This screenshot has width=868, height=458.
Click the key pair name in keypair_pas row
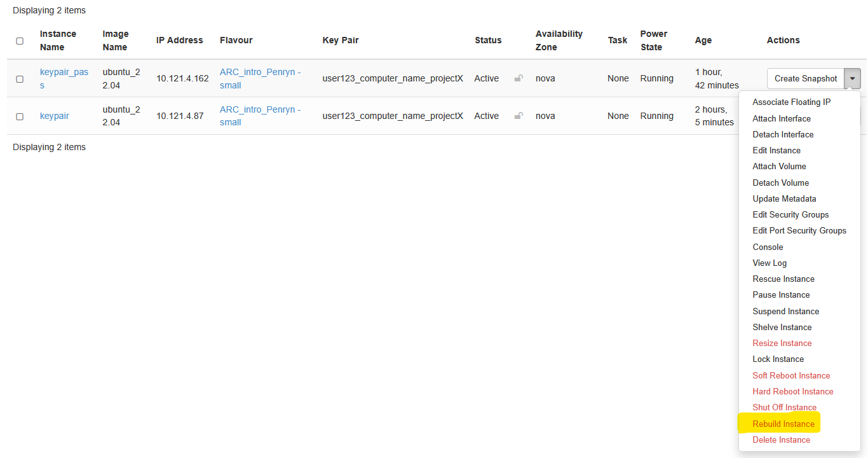(x=393, y=78)
